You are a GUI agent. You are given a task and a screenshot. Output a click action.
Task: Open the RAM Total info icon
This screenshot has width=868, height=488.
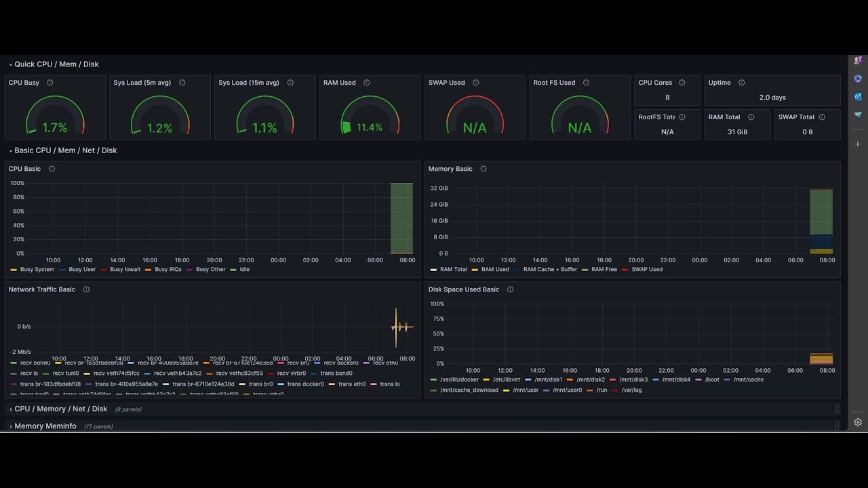pyautogui.click(x=751, y=117)
